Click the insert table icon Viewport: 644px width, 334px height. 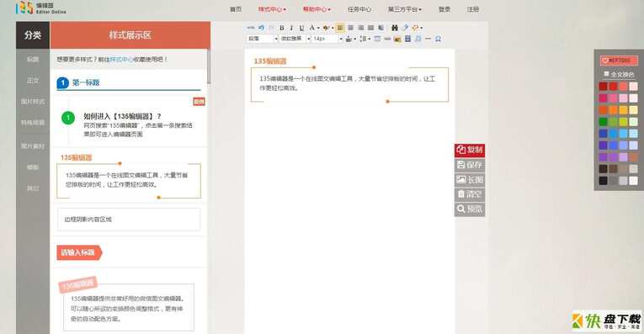377,39
